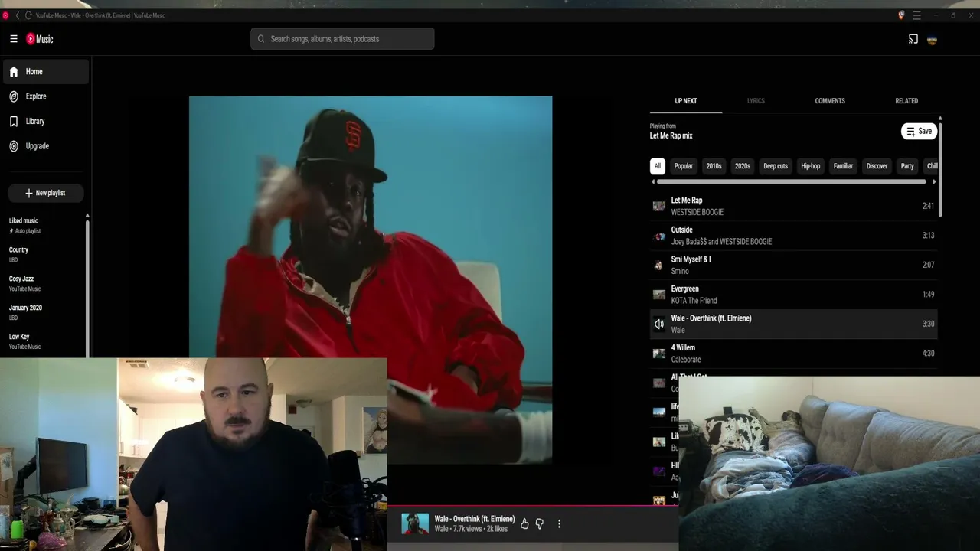Image resolution: width=980 pixels, height=551 pixels.
Task: Click the filter chips horizontal scrollbar
Action: click(x=791, y=182)
